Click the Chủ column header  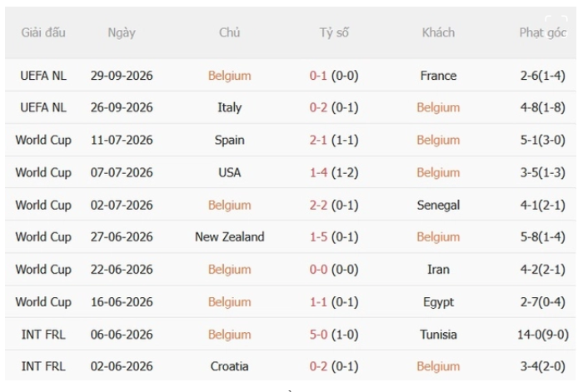tap(229, 32)
